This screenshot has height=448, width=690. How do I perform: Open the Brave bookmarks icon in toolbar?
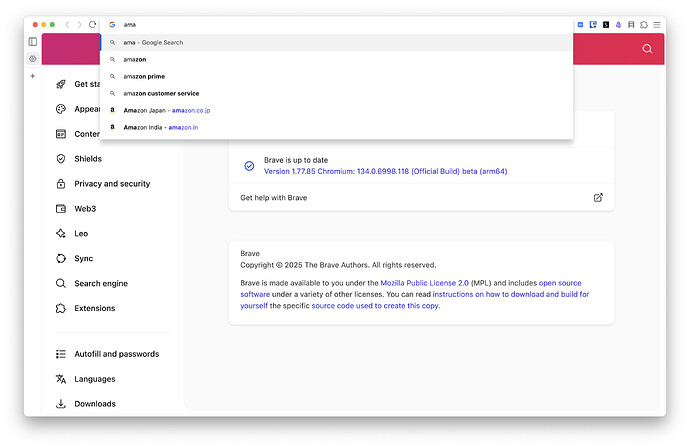coord(631,24)
